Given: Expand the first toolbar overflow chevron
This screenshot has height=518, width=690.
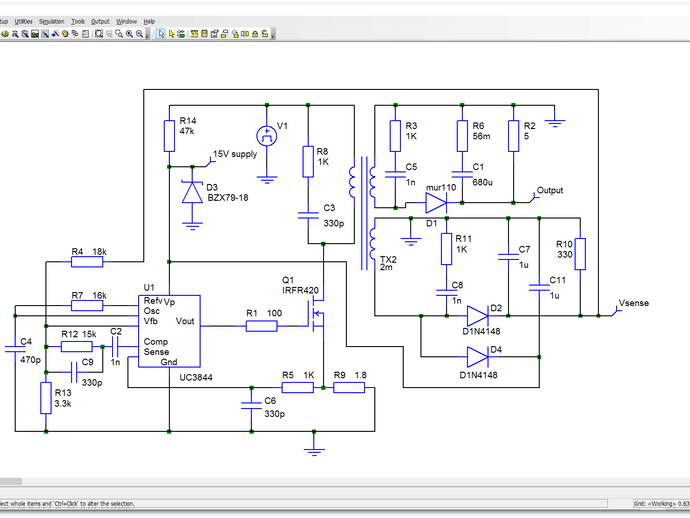Looking at the screenshot, I should (147, 34).
